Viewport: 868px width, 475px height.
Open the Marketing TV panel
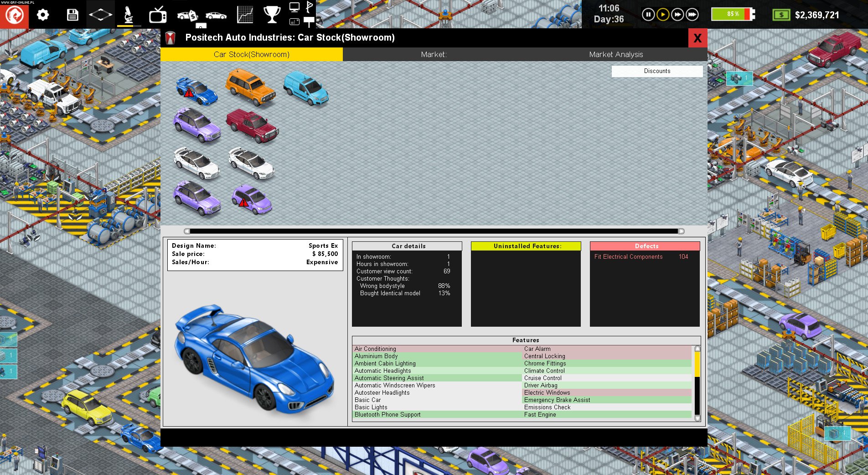tap(157, 14)
